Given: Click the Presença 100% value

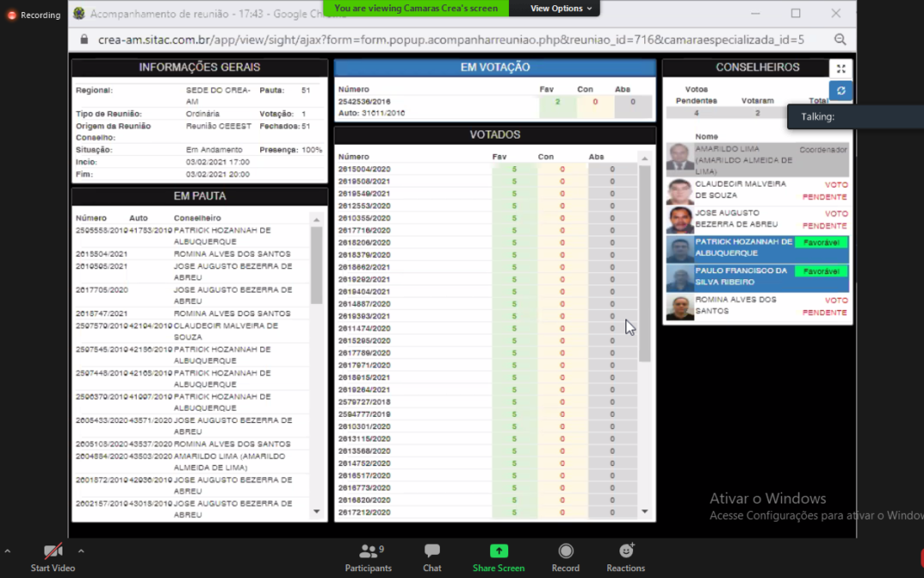Looking at the screenshot, I should [x=311, y=150].
